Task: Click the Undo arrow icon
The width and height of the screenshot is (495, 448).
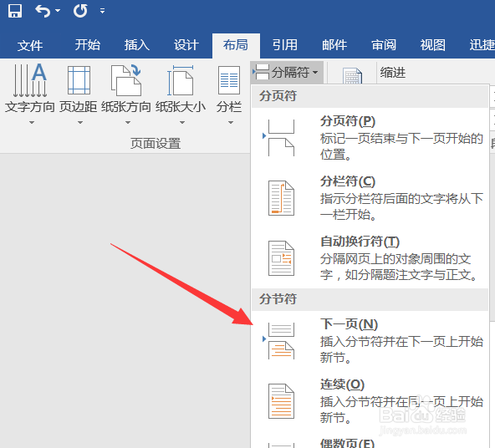Action: pos(43,11)
